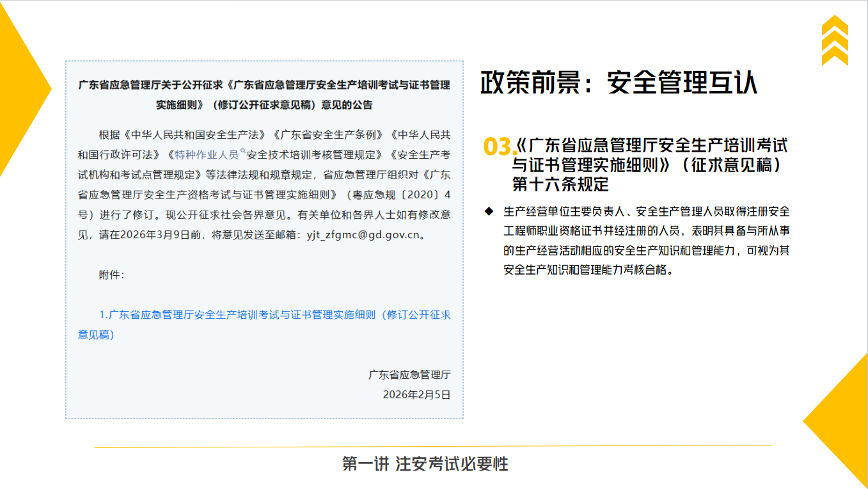Click the black diamond bullet marker
868x489 pixels.
489,211
